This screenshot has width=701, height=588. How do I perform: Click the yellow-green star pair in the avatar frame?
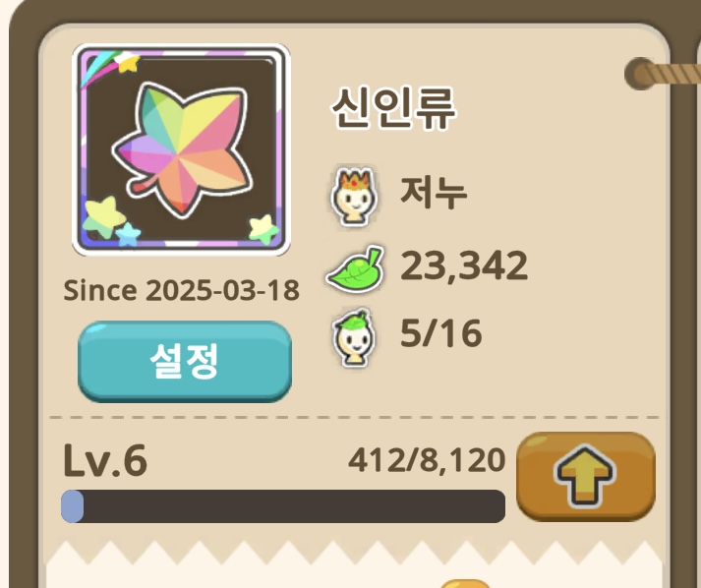[103, 216]
